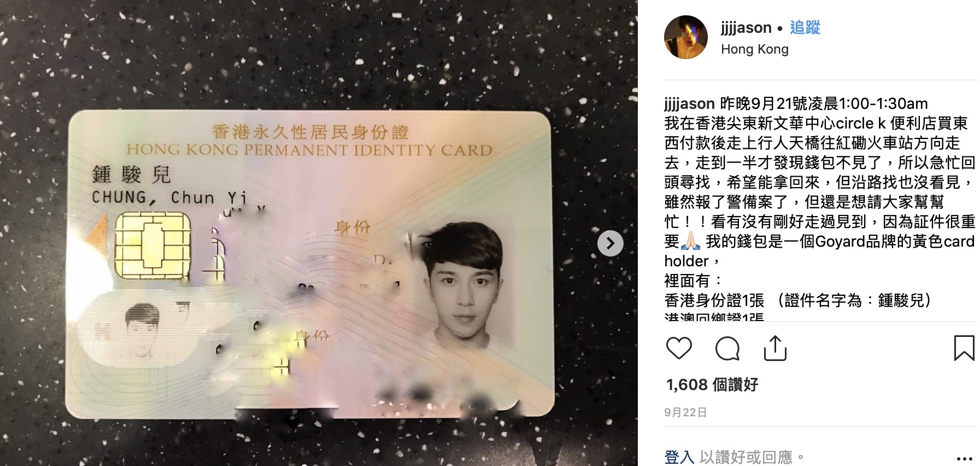Click the caption line mentioning Goyard

coord(819,241)
